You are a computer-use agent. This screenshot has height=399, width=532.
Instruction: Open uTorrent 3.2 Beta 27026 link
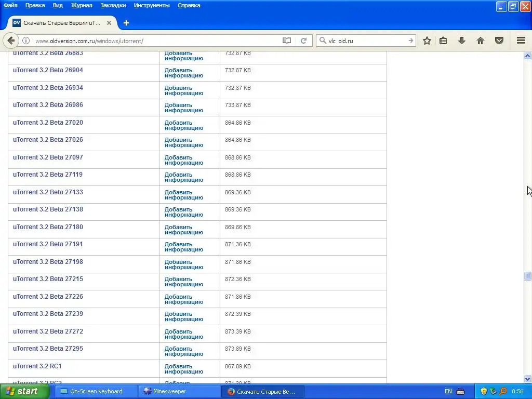(x=48, y=139)
